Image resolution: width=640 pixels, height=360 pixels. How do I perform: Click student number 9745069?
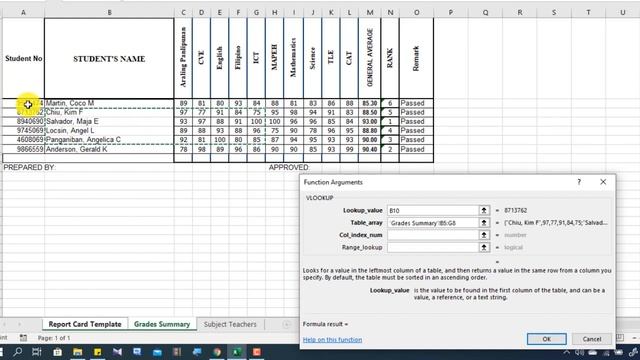click(23, 131)
